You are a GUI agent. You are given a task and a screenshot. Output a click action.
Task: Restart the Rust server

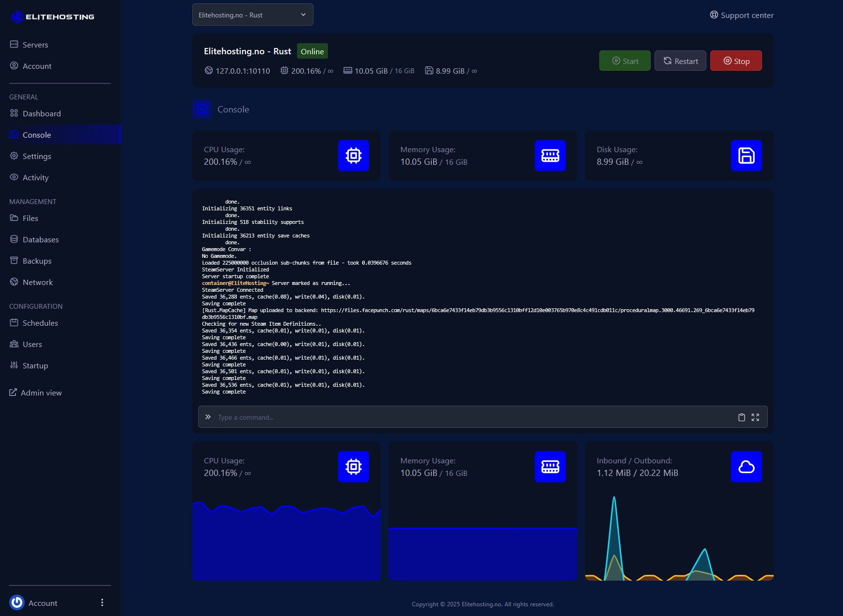tap(680, 61)
